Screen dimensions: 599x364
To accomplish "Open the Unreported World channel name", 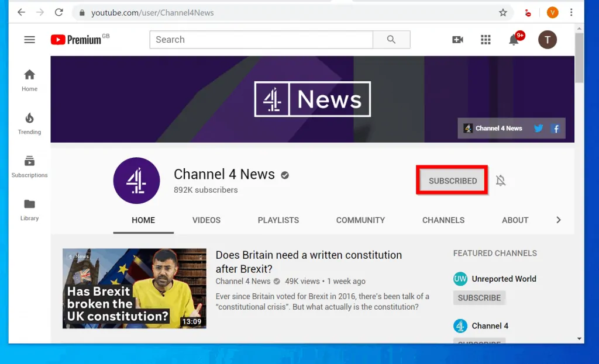I will point(504,279).
